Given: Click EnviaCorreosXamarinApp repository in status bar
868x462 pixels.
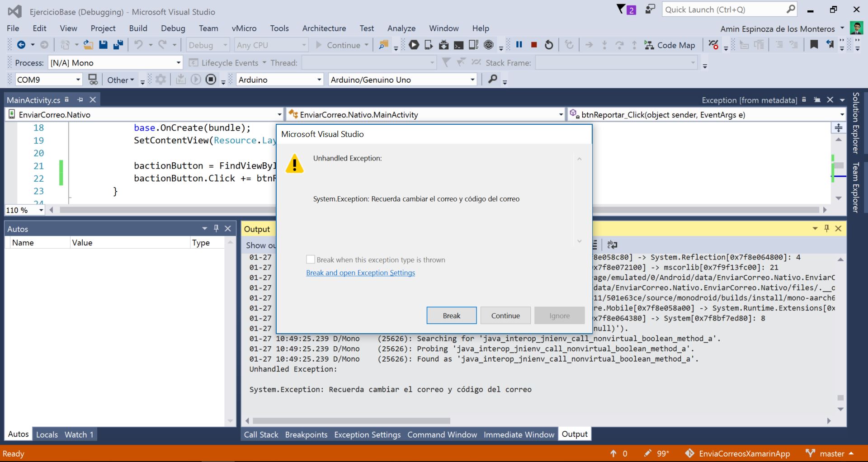Looking at the screenshot, I should pos(738,453).
